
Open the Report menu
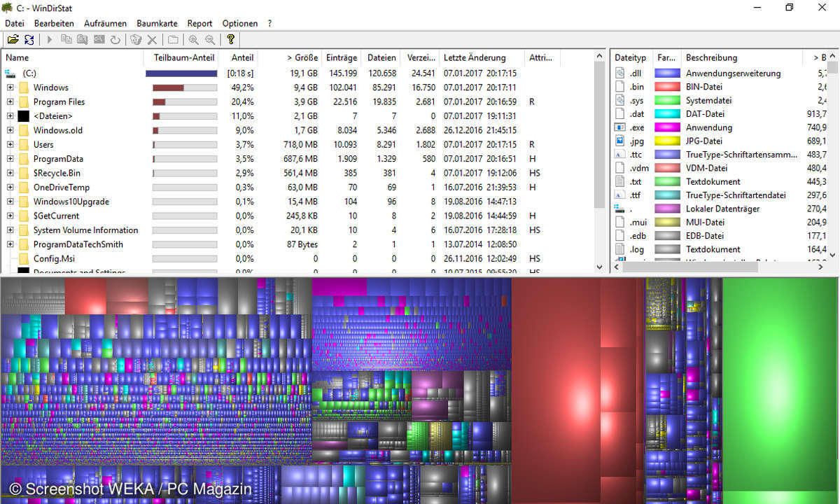[x=199, y=23]
